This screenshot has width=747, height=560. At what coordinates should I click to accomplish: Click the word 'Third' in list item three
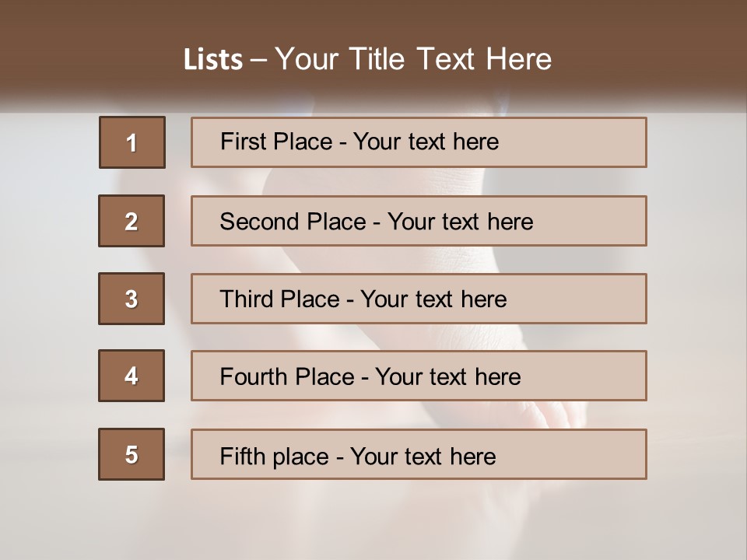click(x=249, y=299)
